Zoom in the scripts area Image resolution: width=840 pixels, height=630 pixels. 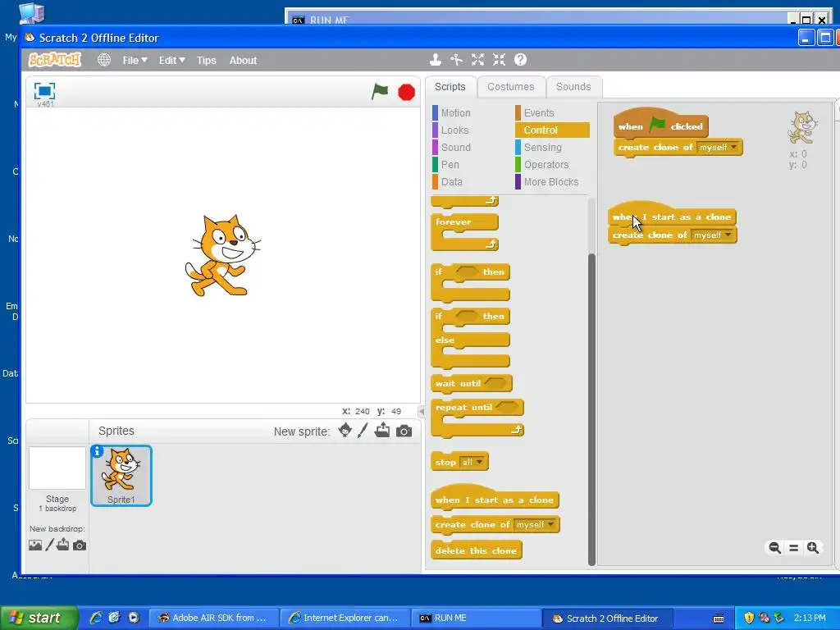pyautogui.click(x=813, y=547)
